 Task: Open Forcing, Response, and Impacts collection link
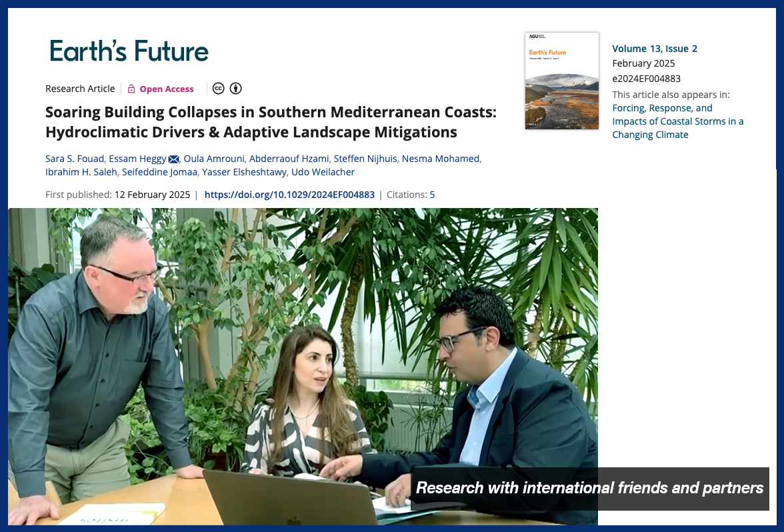[677, 121]
